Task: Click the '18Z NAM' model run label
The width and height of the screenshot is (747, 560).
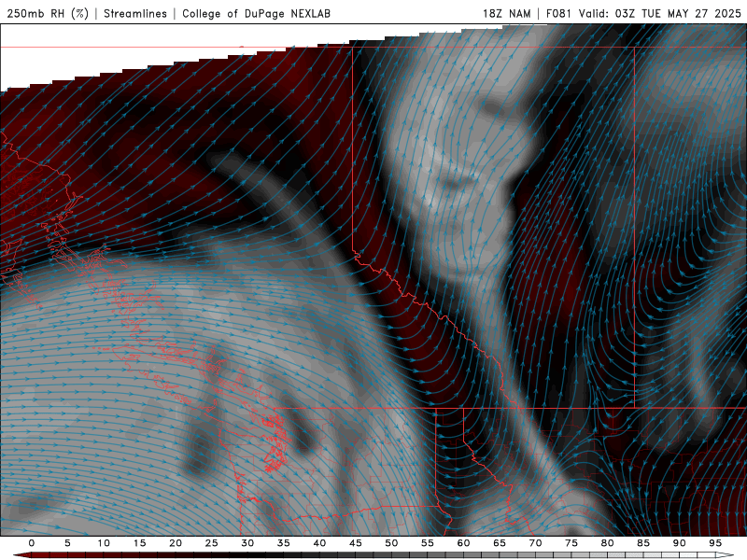Action: [x=506, y=13]
